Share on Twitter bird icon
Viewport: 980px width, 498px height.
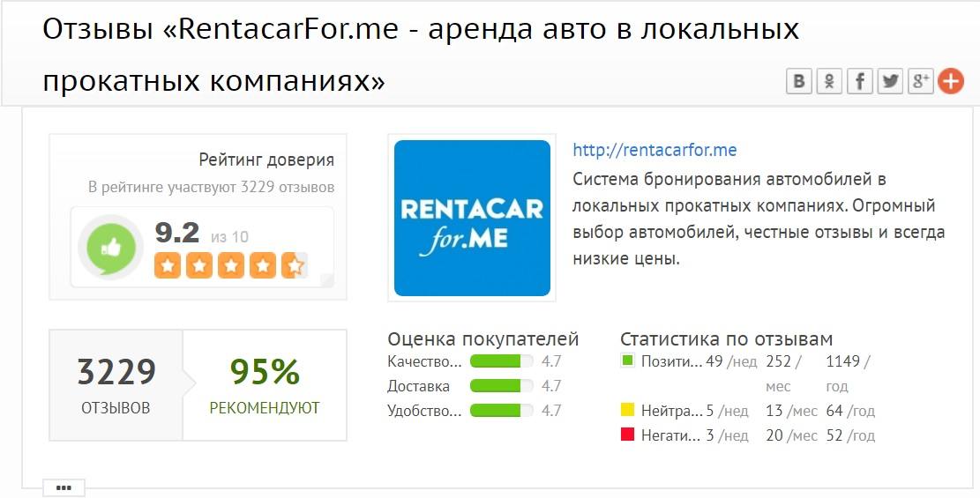[890, 81]
